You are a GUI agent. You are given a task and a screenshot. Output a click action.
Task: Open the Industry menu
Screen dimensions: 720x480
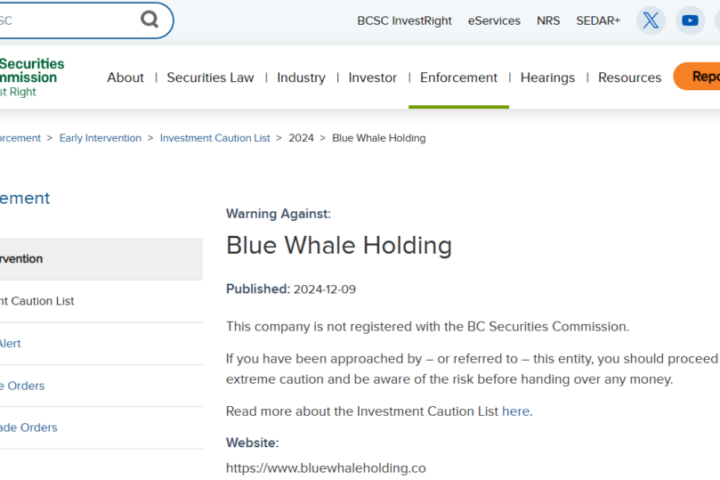(301, 78)
